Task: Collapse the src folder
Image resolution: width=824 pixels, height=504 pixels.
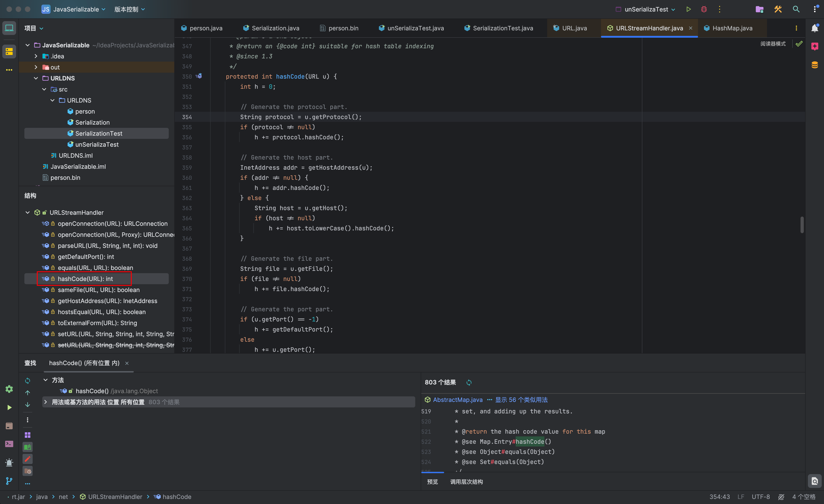Action: coord(44,89)
